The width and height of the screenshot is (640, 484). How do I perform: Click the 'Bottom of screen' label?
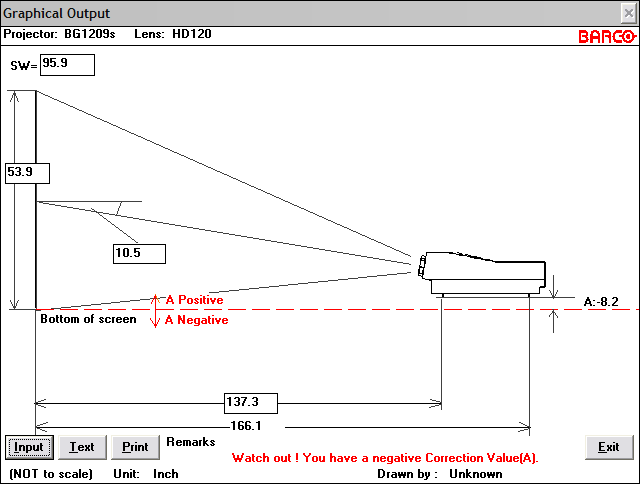click(88, 319)
